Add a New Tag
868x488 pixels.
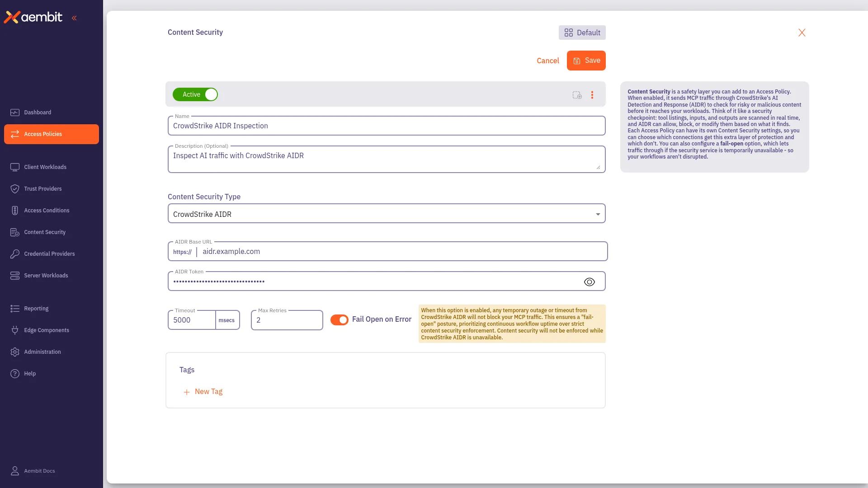tap(203, 392)
